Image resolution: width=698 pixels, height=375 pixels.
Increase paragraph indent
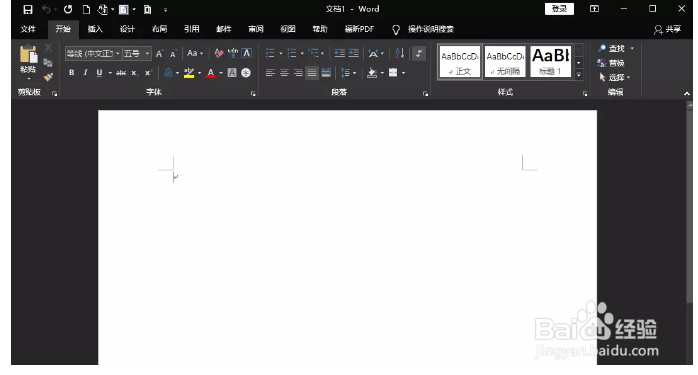[x=354, y=53]
